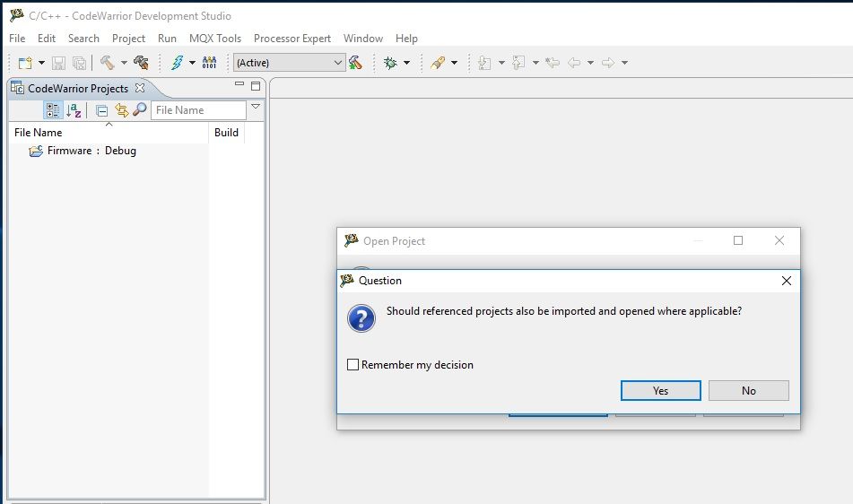Click the Back navigation arrow icon
The height and width of the screenshot is (504, 853).
574,63
